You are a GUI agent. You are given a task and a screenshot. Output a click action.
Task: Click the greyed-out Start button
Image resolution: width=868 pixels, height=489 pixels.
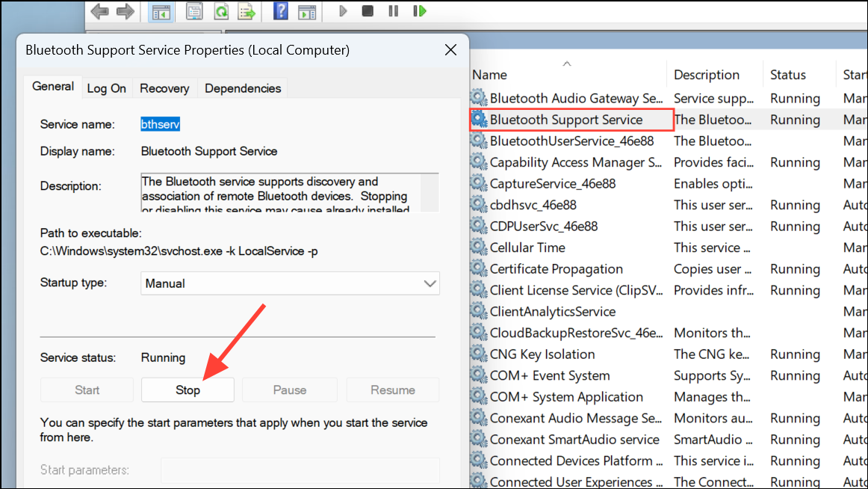(x=87, y=390)
